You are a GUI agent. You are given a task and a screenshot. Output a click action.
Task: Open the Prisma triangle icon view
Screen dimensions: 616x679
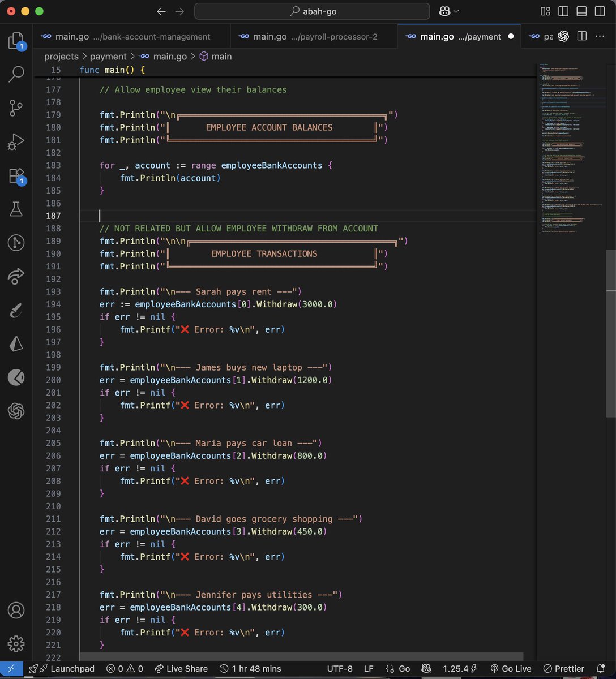coord(16,343)
